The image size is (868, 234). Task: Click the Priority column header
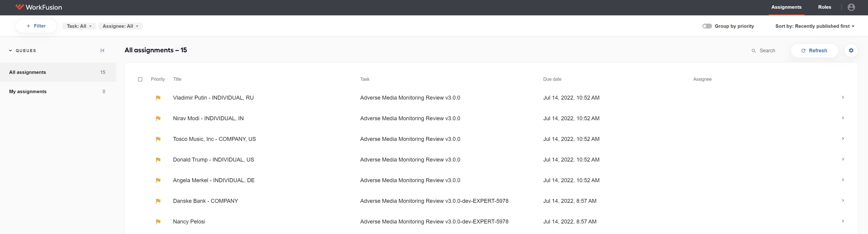[158, 79]
